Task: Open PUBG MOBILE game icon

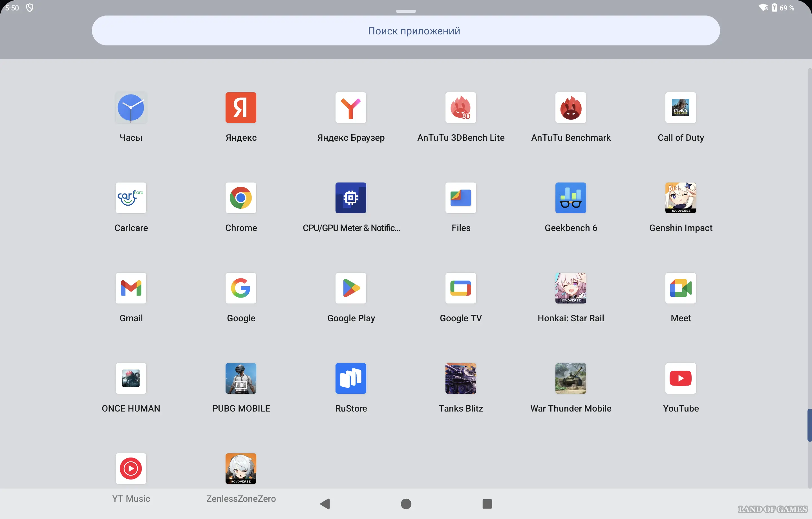Action: (x=241, y=378)
